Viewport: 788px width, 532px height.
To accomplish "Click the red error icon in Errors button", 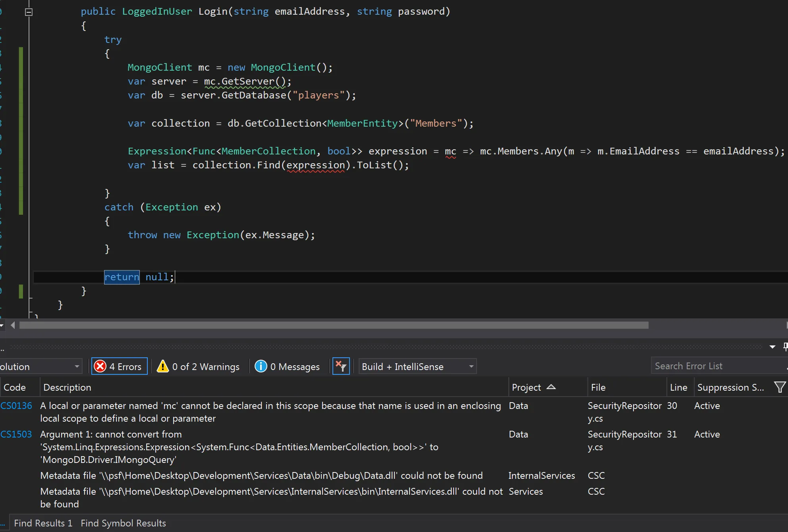I will pos(100,366).
